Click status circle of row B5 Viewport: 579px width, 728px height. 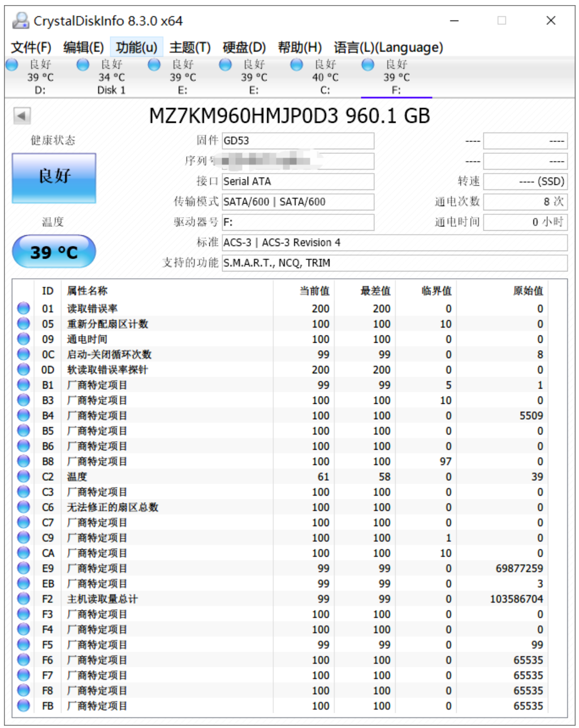click(x=23, y=430)
